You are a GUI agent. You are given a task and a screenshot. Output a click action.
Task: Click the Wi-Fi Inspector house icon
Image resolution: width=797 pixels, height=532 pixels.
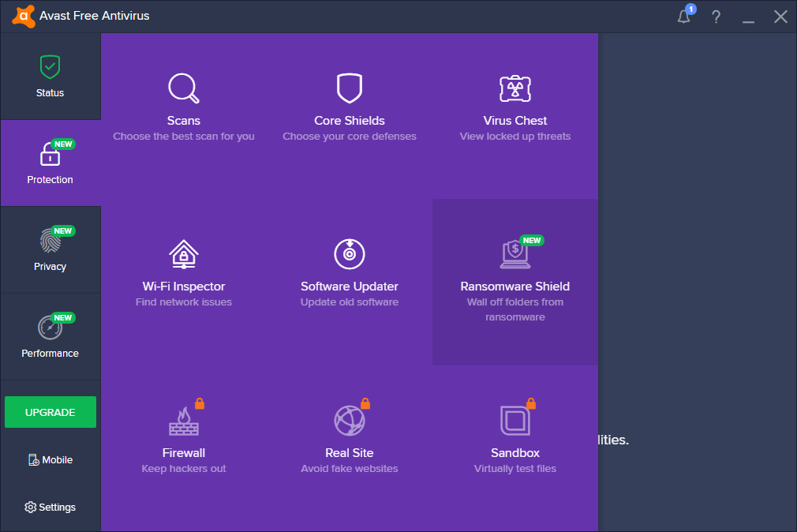pyautogui.click(x=184, y=254)
